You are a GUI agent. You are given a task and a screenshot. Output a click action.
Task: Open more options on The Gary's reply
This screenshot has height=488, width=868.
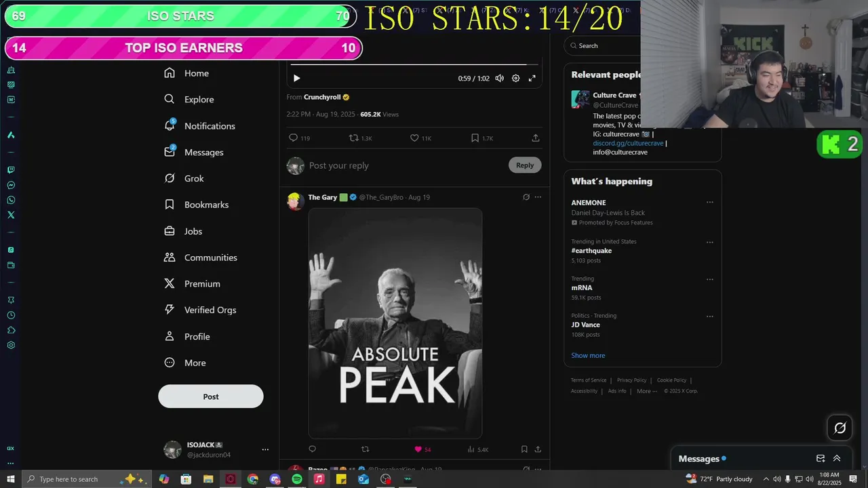538,197
